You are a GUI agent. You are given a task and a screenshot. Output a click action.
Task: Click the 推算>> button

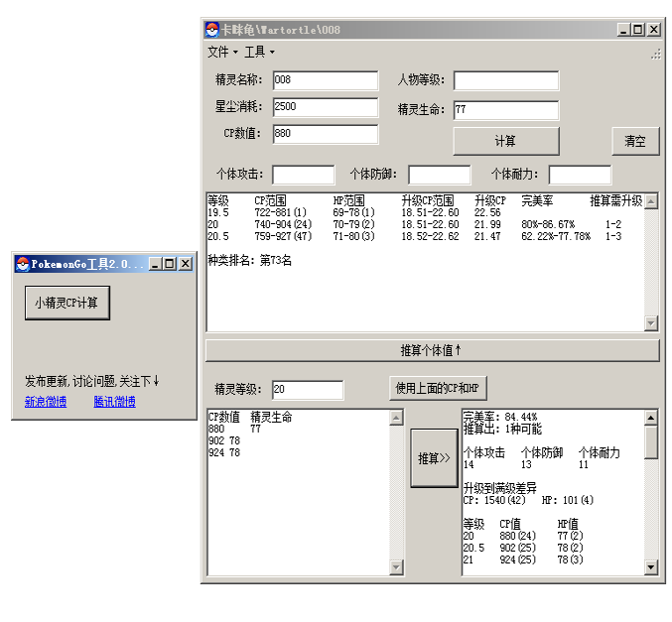434,458
